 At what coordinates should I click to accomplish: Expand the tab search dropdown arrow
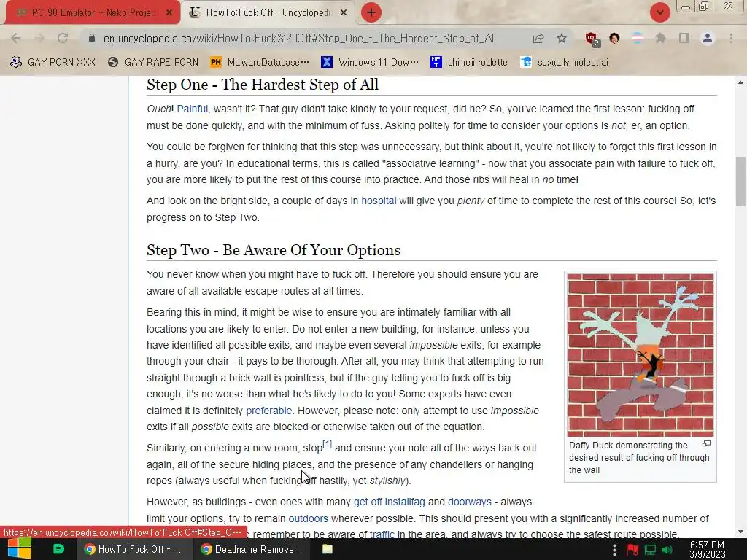point(659,12)
